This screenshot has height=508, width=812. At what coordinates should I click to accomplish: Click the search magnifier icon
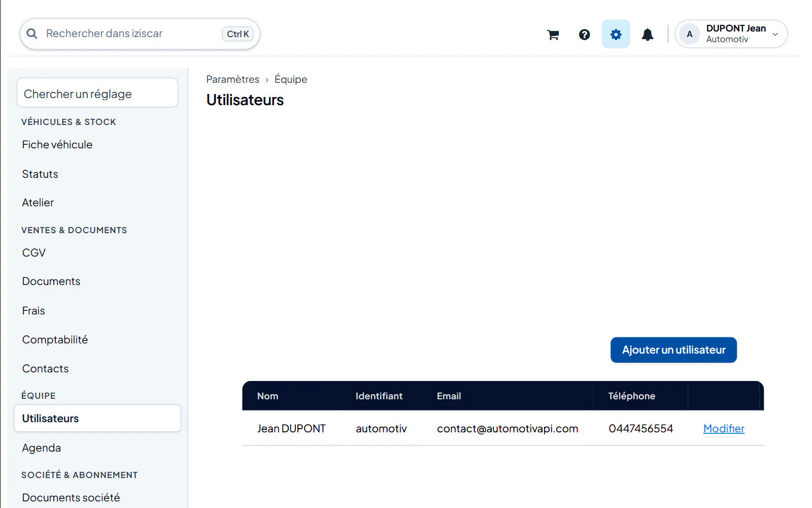(x=32, y=34)
